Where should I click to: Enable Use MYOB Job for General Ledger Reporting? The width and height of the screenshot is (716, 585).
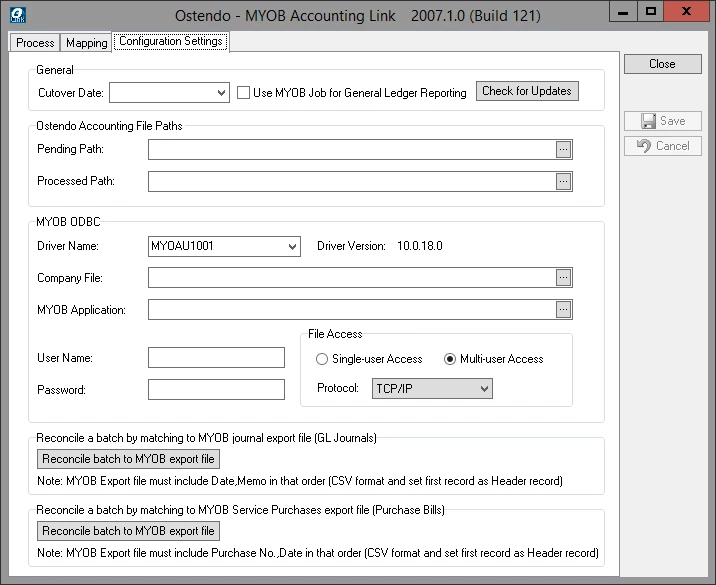pos(243,93)
